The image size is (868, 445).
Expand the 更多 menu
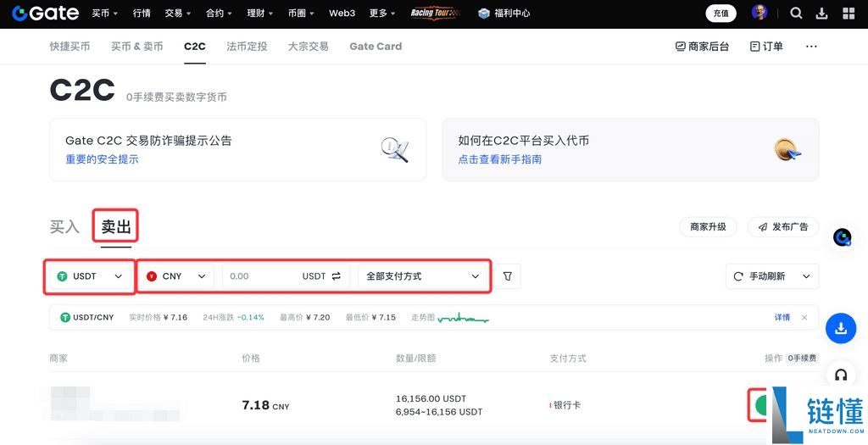coord(382,14)
